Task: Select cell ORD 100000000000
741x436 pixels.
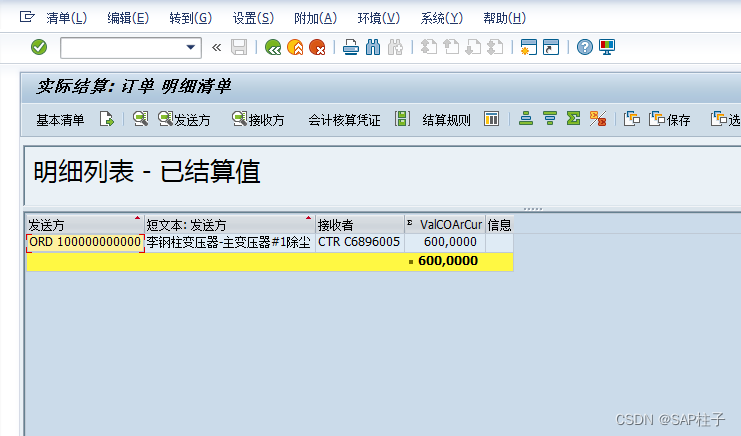Action: click(x=85, y=242)
